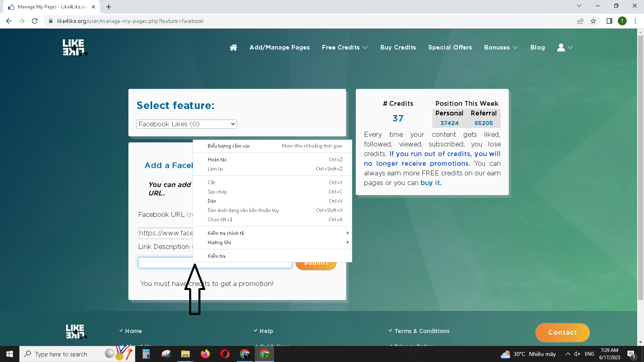Viewport: 644px width, 362px height.
Task: Select Hoàn tác in context menu
Action: 272,160
